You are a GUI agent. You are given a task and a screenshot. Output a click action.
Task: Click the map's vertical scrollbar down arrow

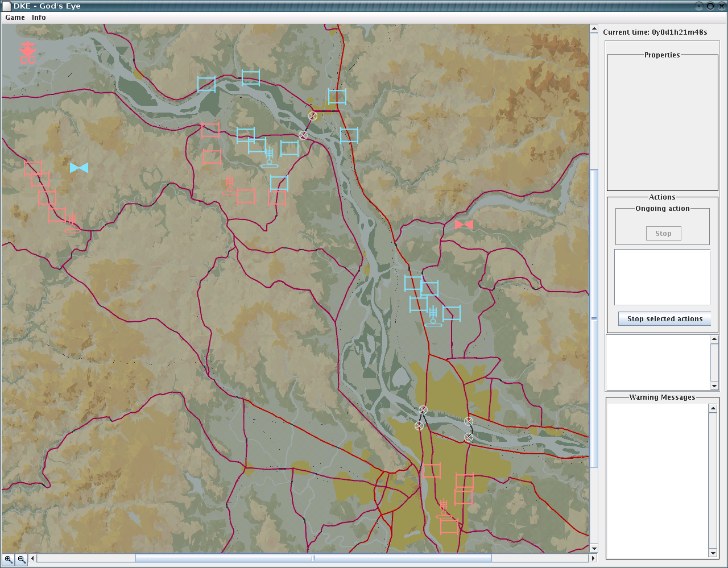click(594, 549)
